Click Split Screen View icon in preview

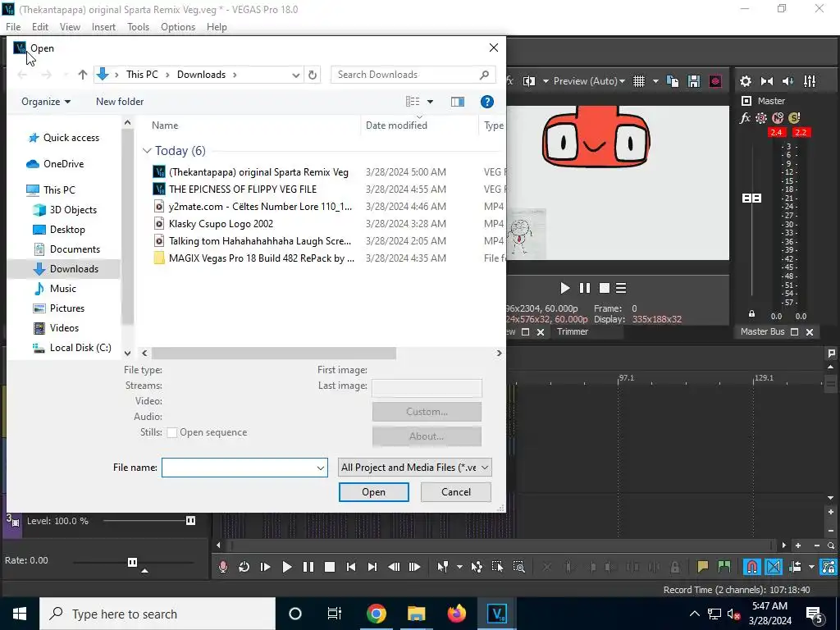(x=529, y=81)
